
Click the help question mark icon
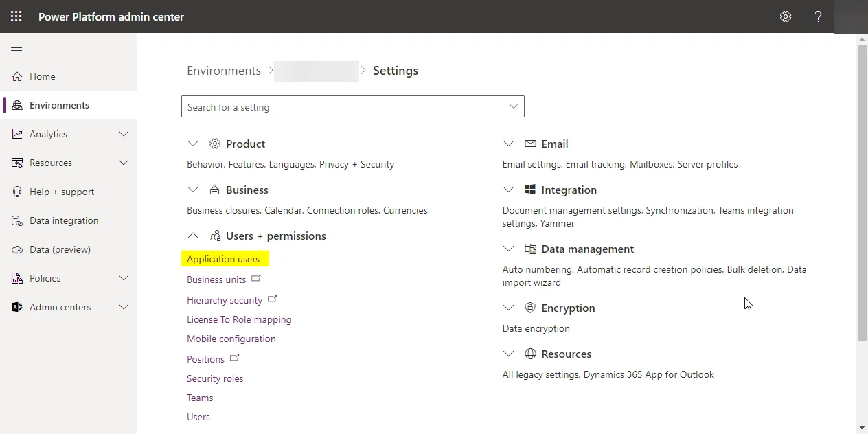coord(818,16)
